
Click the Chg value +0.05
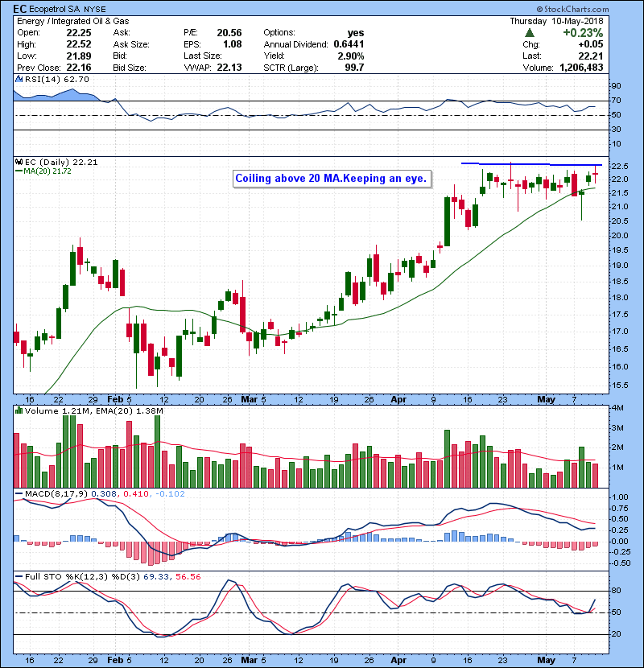tap(591, 44)
